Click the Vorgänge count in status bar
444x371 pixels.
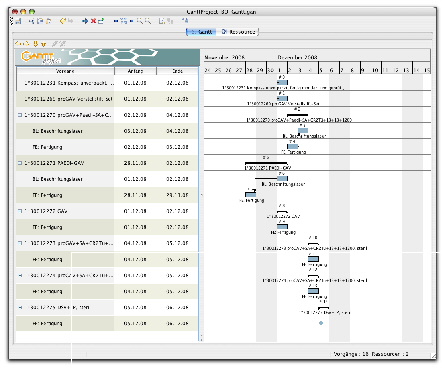351,354
